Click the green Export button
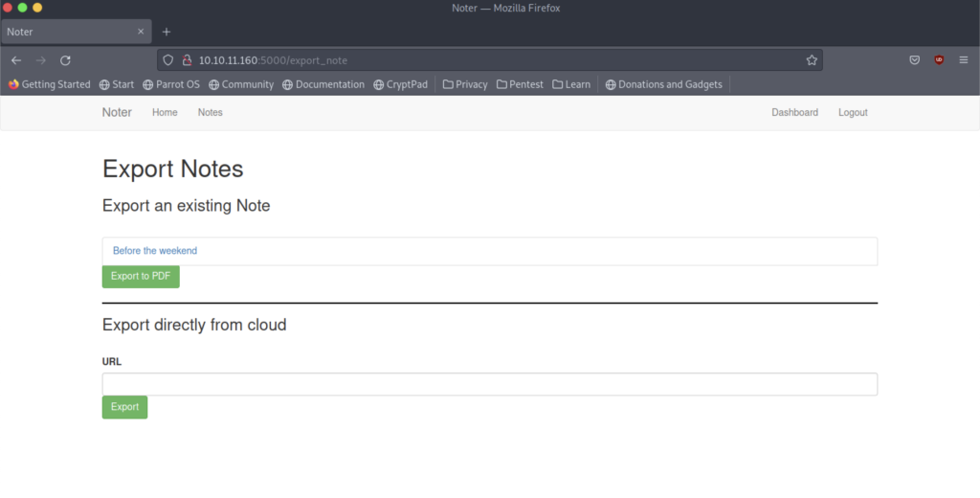This screenshot has height=498, width=980. [125, 407]
